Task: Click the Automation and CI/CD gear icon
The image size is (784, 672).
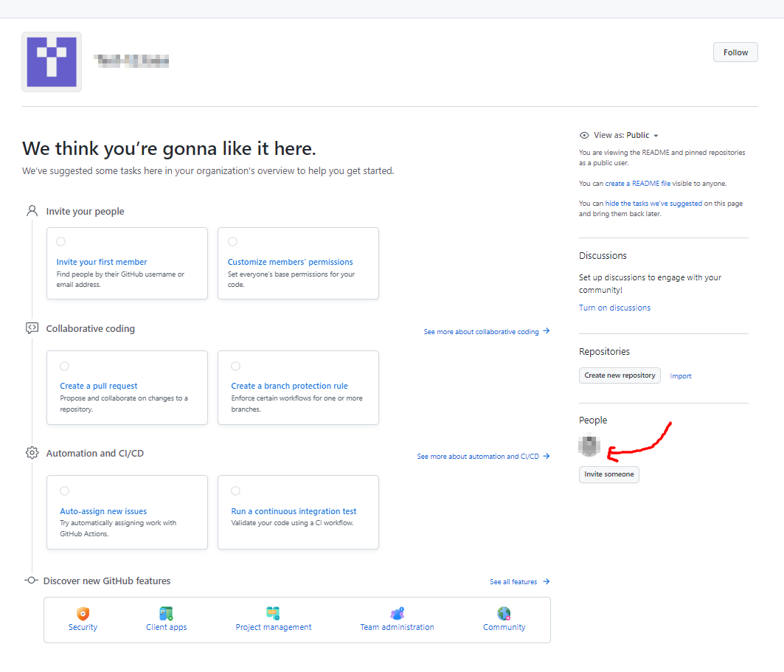Action: (32, 453)
